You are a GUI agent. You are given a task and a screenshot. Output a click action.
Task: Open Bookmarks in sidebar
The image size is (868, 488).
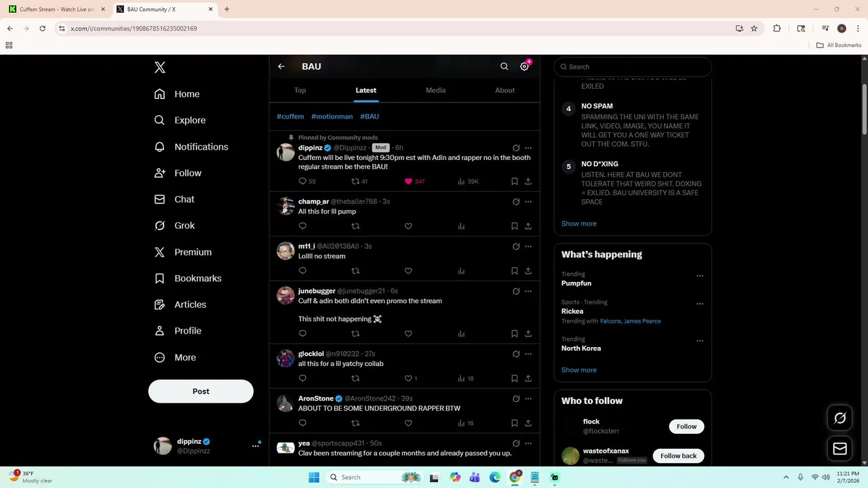pos(188,278)
